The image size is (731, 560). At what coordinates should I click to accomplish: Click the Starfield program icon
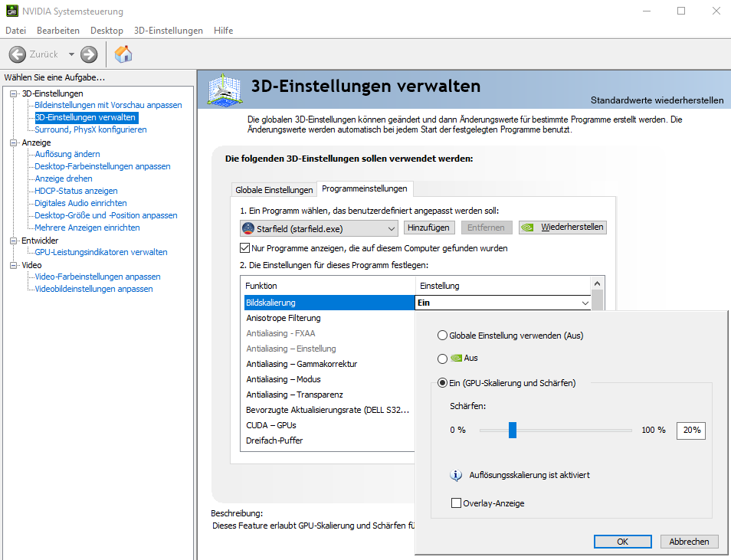tap(248, 228)
